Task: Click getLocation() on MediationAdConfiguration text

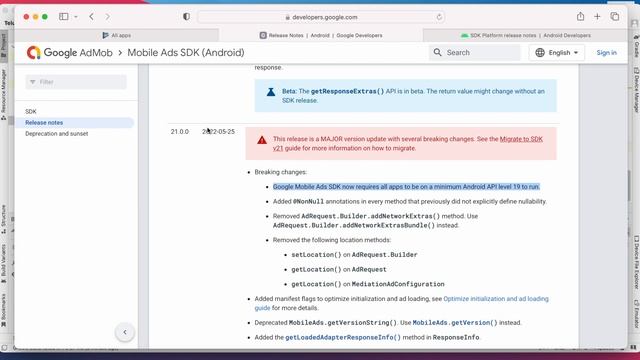Action: pyautogui.click(x=368, y=284)
